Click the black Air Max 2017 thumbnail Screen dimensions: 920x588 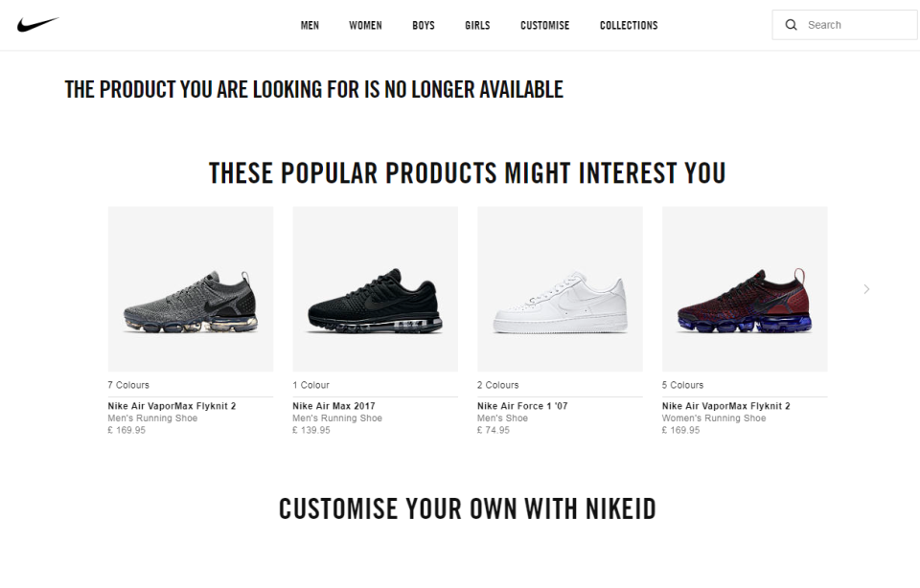(375, 288)
